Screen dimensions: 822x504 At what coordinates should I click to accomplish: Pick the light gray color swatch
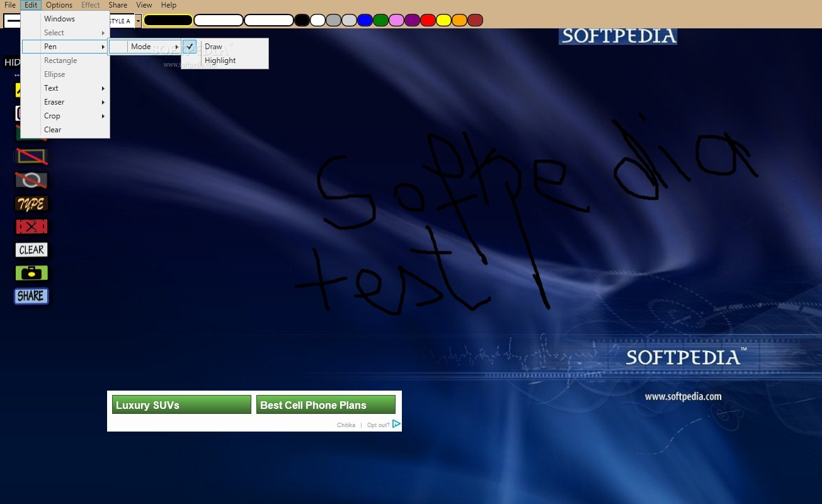pyautogui.click(x=350, y=20)
